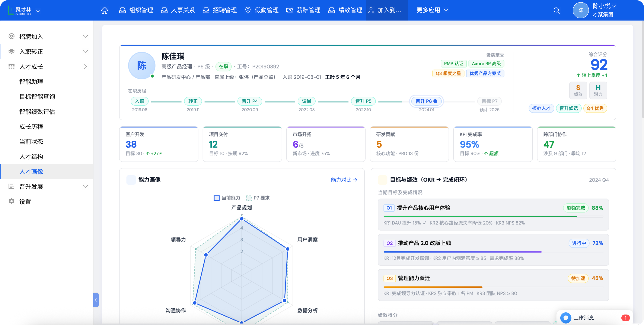Open 智能助理 in the sidebar
The width and height of the screenshot is (644, 325).
click(31, 82)
